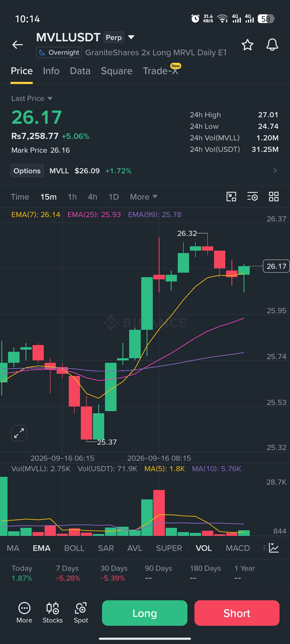Tap EMA(7) value label

tap(36, 215)
